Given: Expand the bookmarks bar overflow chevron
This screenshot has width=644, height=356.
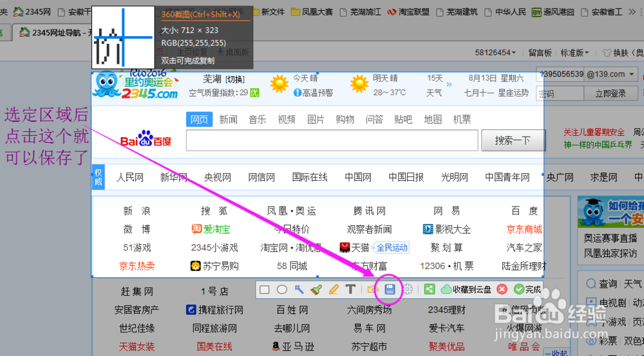Looking at the screenshot, I should point(632,12).
